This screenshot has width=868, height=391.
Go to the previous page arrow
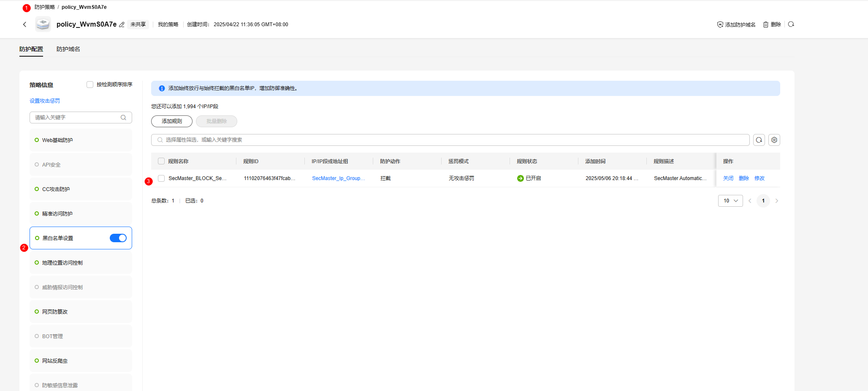click(x=750, y=201)
